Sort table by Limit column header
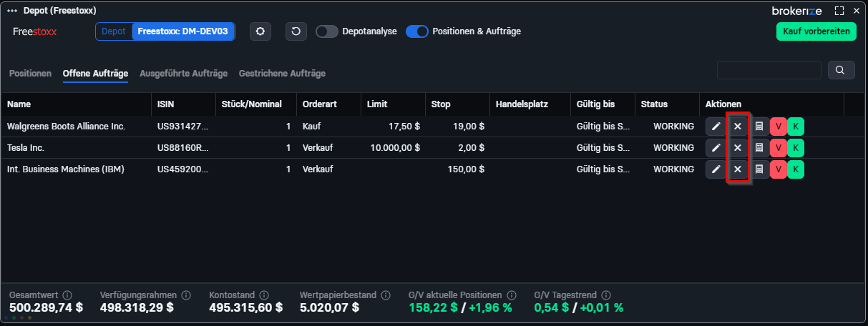868x326 pixels. point(377,104)
